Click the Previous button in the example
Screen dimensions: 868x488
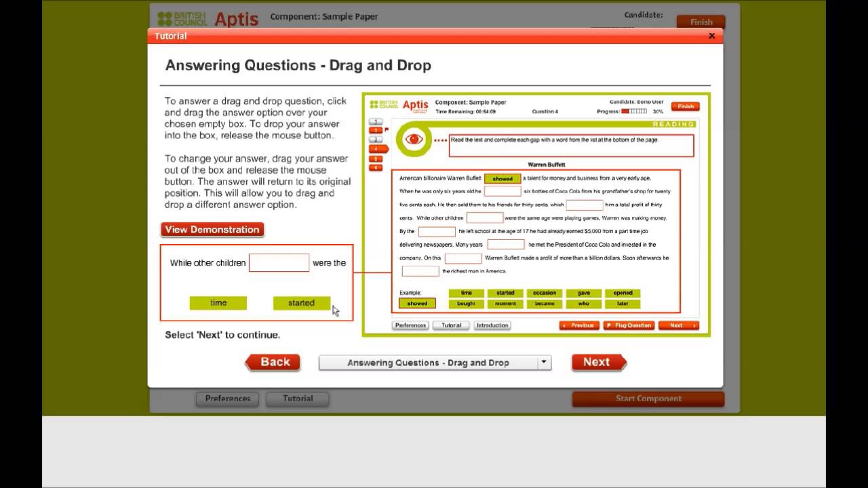[580, 325]
